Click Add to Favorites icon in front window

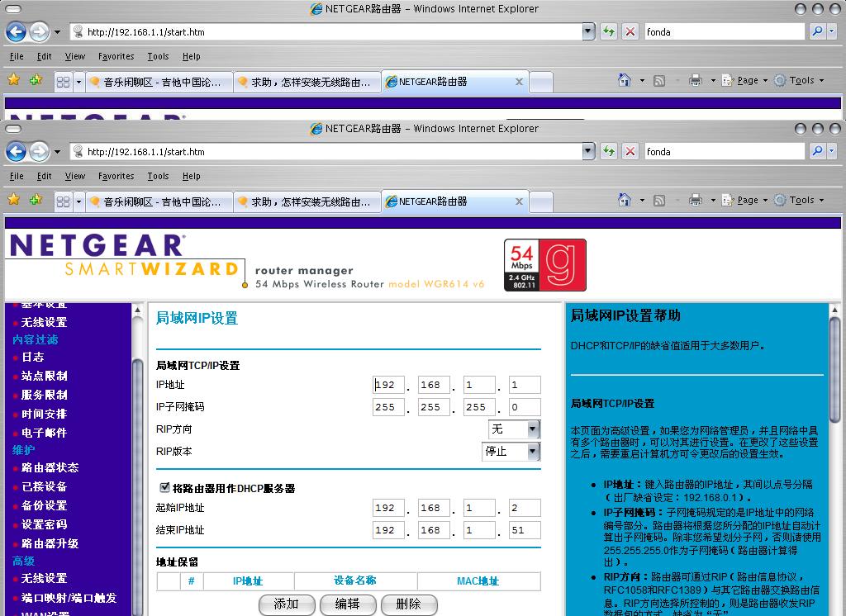(36, 200)
